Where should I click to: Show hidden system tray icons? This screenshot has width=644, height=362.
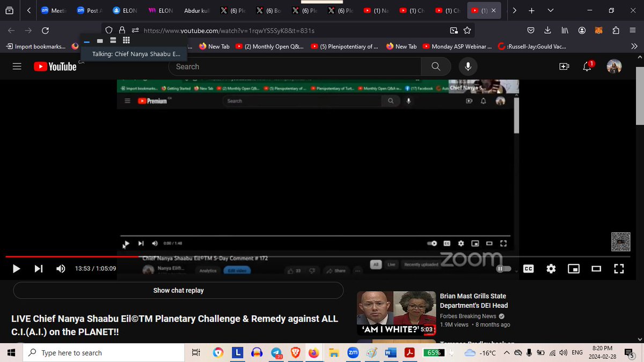pos(506,353)
